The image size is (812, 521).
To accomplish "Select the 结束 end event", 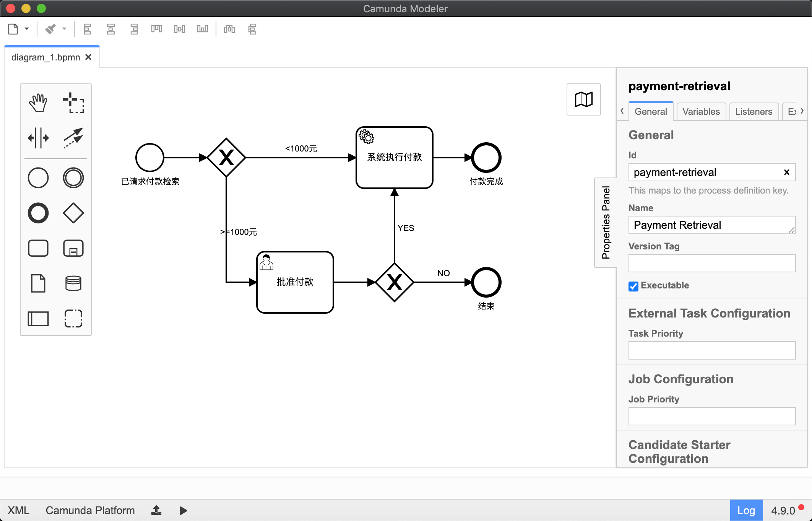I will [x=486, y=282].
